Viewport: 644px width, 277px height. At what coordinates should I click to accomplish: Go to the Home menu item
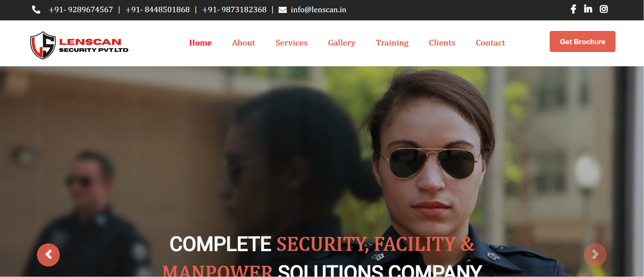pyautogui.click(x=200, y=43)
